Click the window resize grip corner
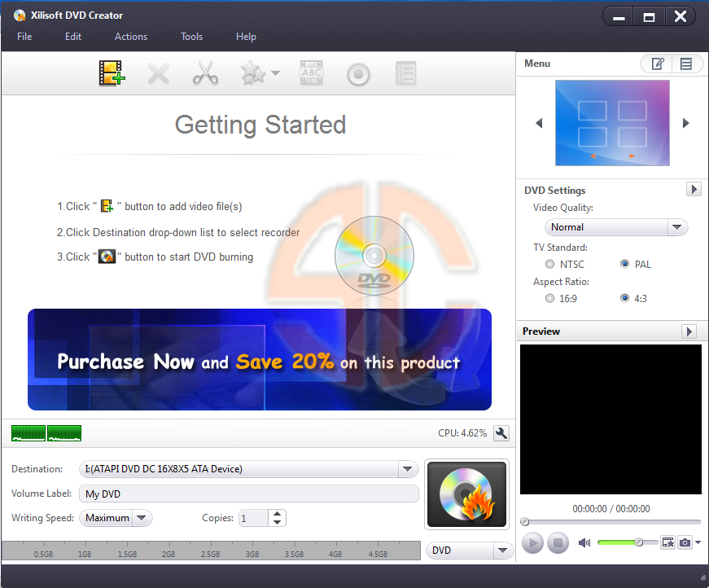The height and width of the screenshot is (588, 709). pyautogui.click(x=703, y=577)
